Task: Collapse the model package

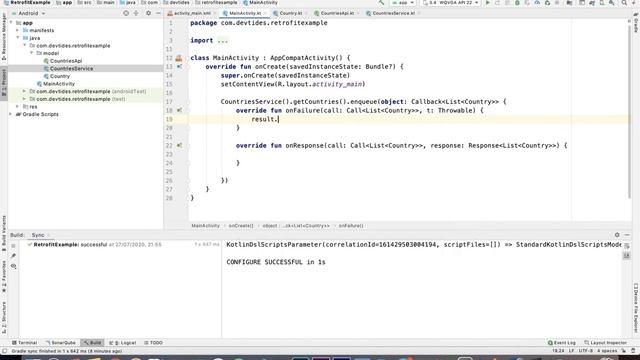Action: (x=32, y=53)
